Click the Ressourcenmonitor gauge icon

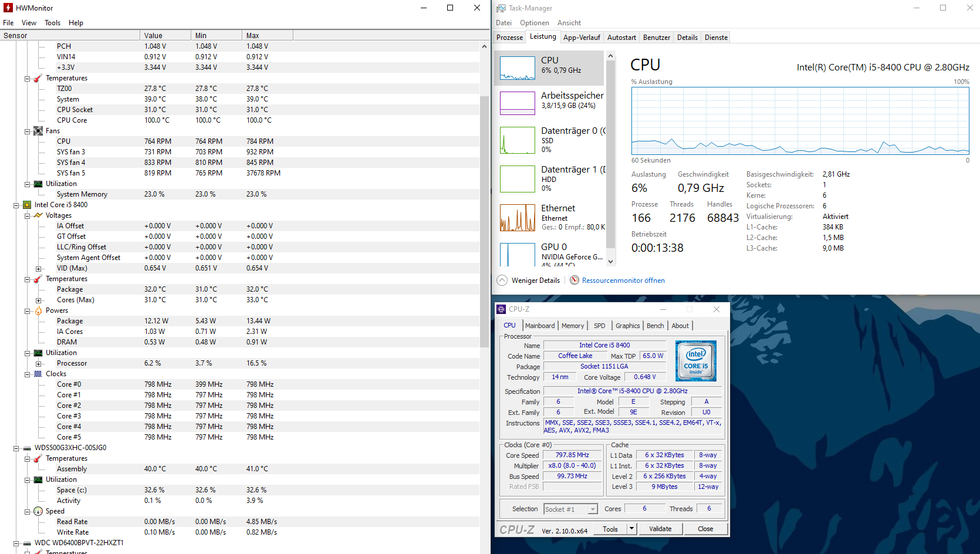(x=575, y=280)
